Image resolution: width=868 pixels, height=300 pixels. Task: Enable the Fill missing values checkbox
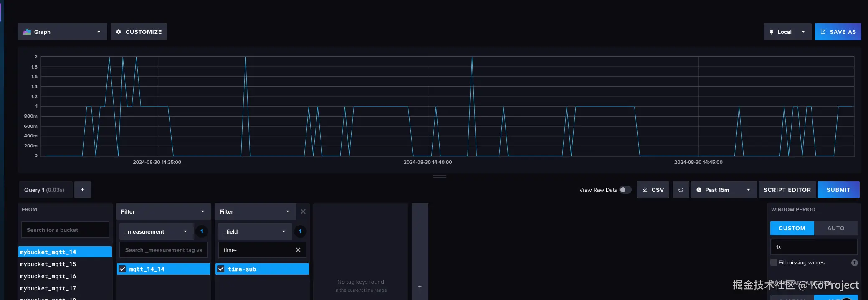(774, 263)
